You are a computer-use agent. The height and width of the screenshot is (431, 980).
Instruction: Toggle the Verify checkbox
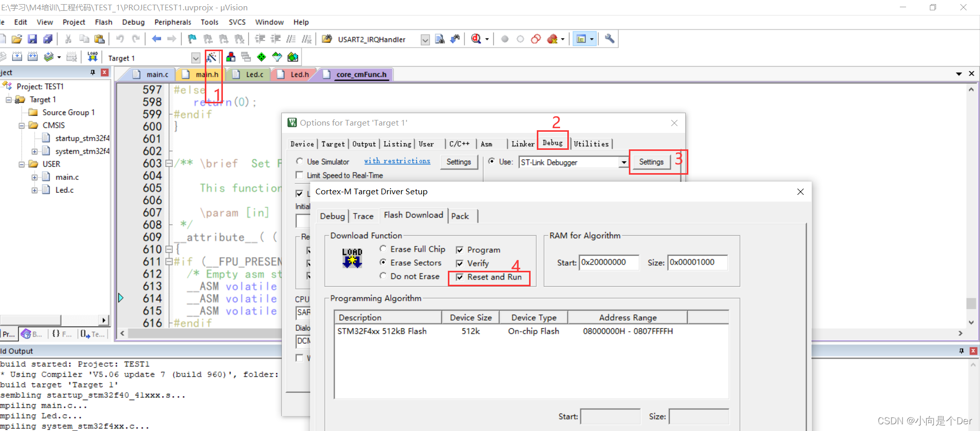459,264
